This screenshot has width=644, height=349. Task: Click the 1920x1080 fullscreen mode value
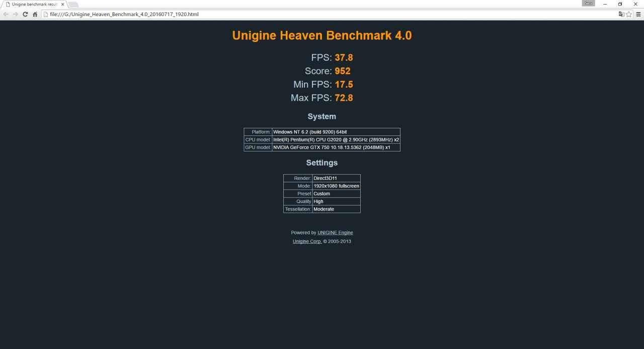click(x=336, y=186)
